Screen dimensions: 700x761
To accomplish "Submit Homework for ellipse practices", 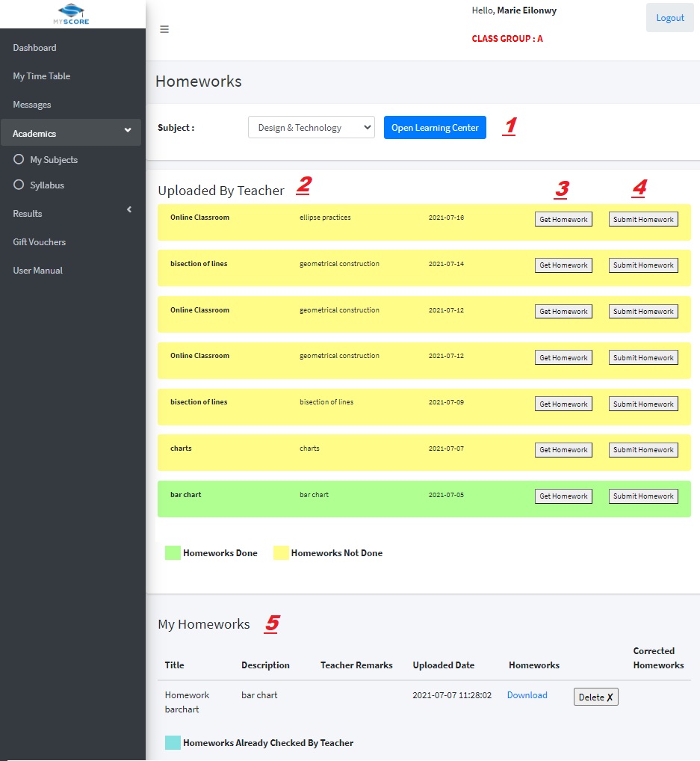I will coord(643,219).
